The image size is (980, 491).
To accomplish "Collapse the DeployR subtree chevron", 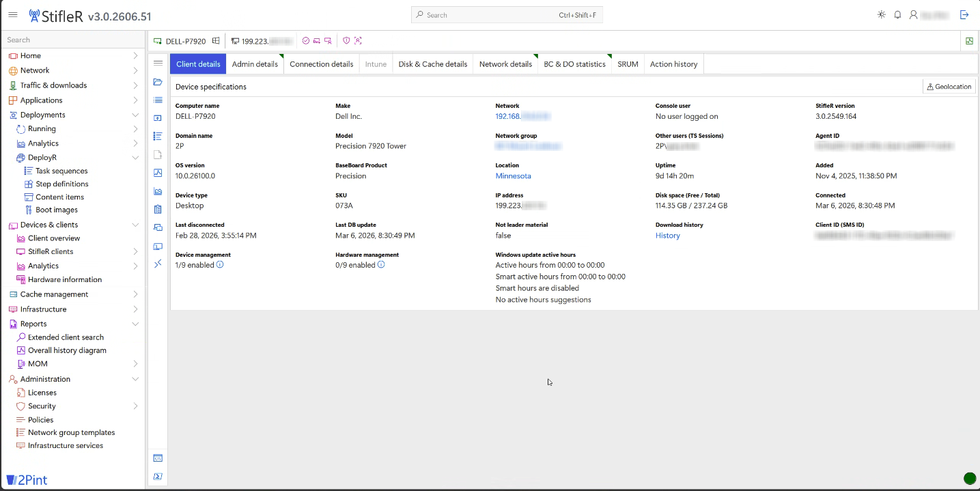I will point(135,158).
